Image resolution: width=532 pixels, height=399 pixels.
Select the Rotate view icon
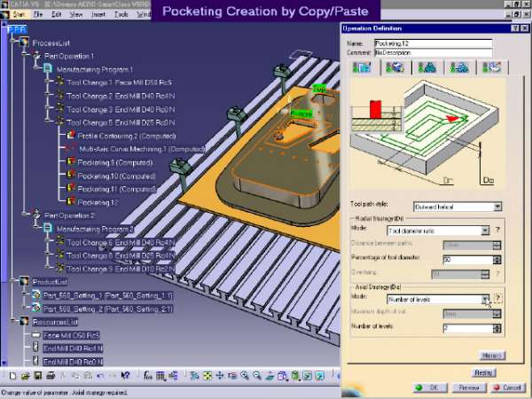point(232,376)
